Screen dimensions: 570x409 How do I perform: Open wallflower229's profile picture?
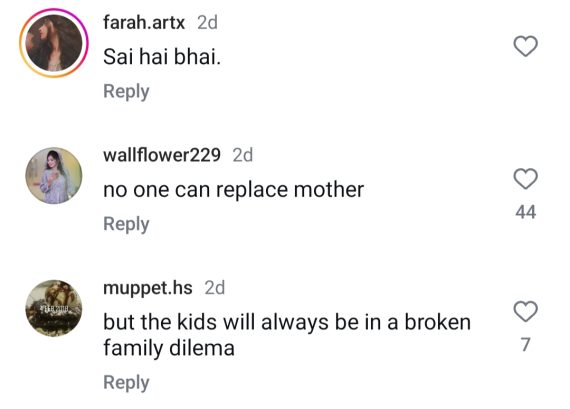pyautogui.click(x=54, y=176)
